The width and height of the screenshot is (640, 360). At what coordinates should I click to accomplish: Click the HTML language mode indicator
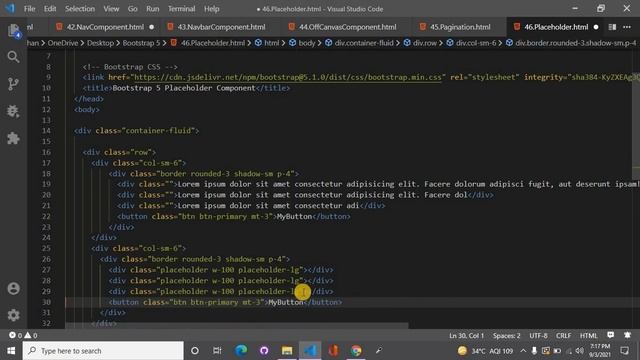click(x=588, y=336)
